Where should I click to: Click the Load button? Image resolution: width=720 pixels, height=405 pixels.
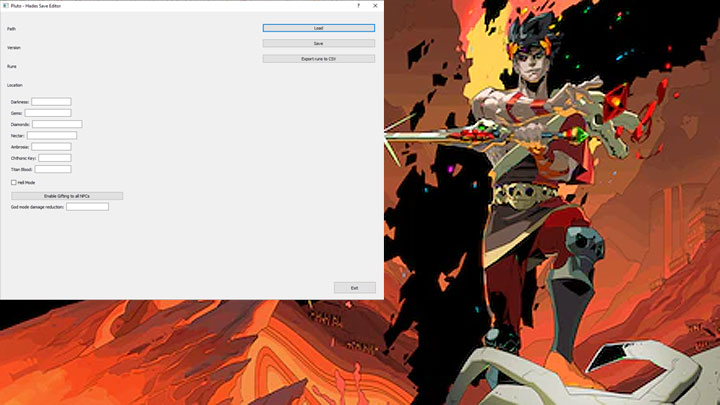[319, 28]
